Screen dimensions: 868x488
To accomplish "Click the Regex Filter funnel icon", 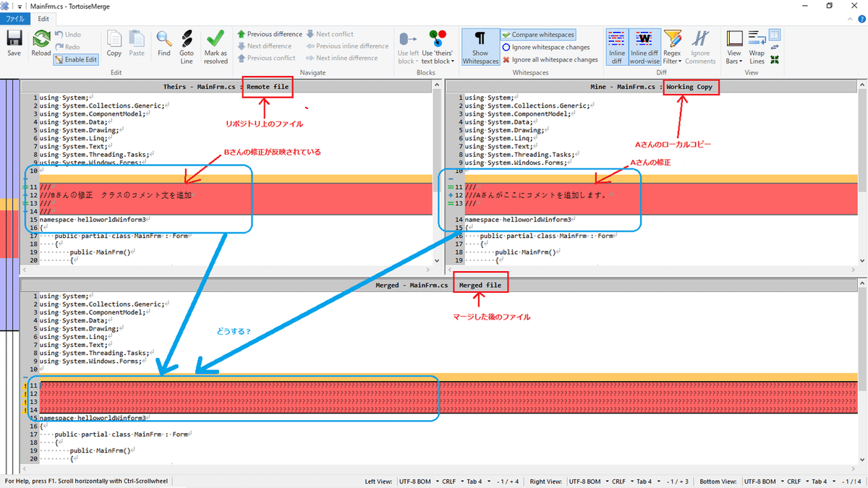I will [x=673, y=39].
